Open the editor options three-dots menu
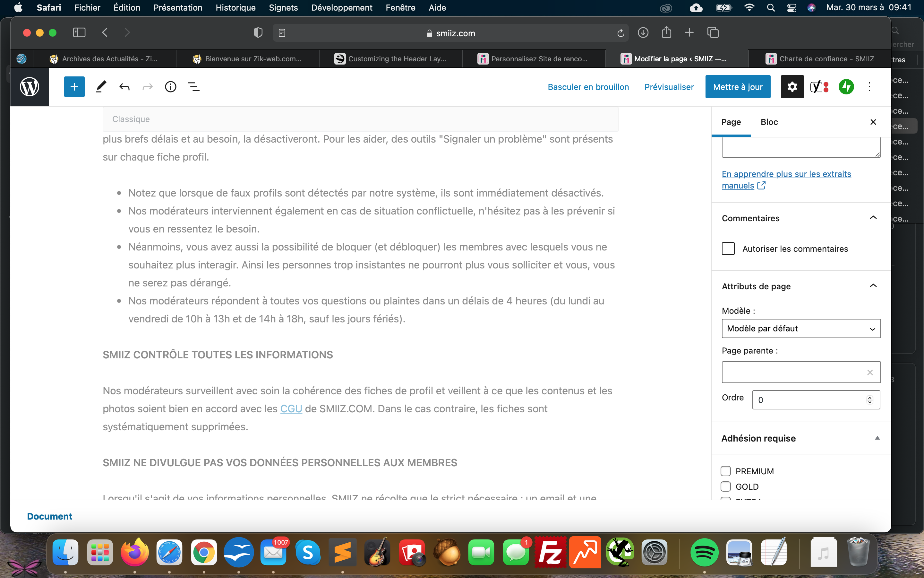Image resolution: width=924 pixels, height=578 pixels. (869, 87)
